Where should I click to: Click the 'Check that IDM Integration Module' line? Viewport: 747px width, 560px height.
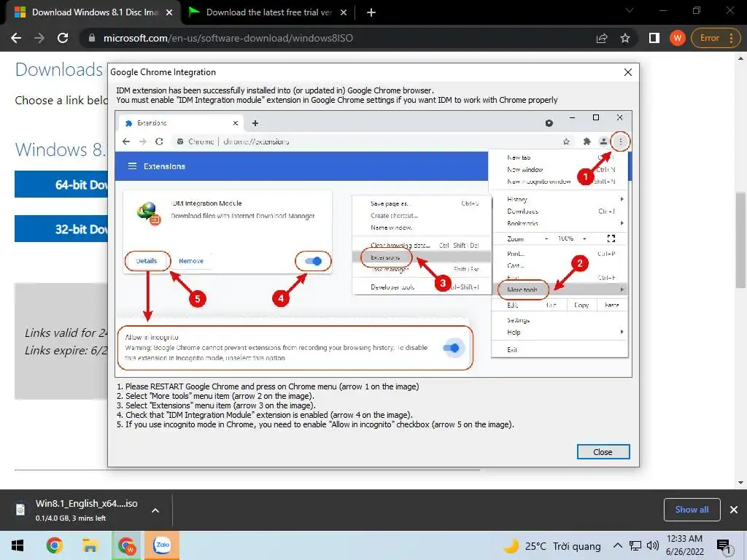coord(264,415)
